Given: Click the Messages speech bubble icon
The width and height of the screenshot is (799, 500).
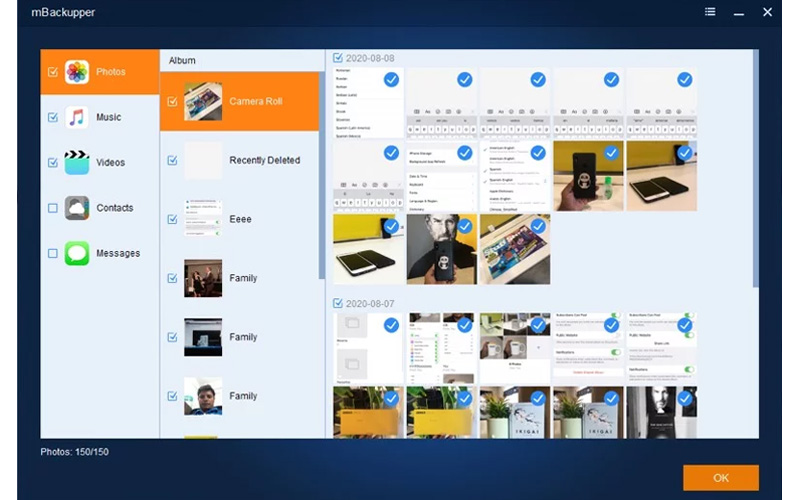Looking at the screenshot, I should pyautogui.click(x=77, y=253).
